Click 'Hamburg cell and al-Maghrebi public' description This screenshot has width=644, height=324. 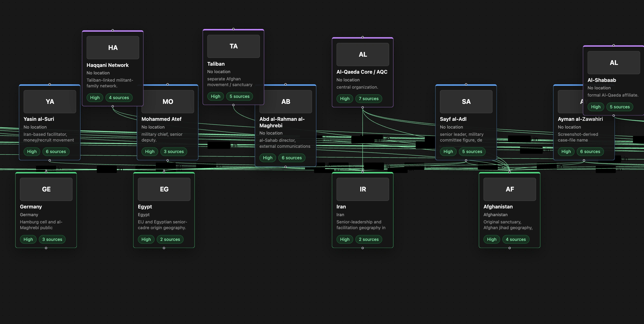pyautogui.click(x=41, y=225)
